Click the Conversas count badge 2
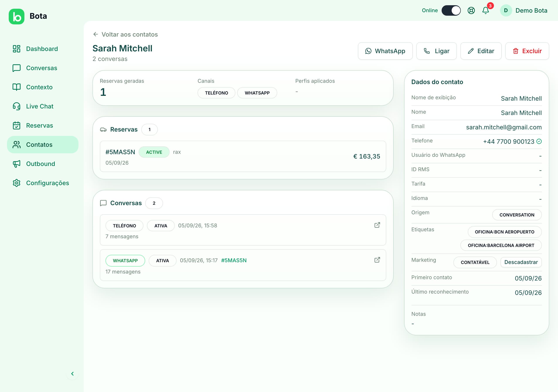This screenshot has height=392, width=558. point(154,203)
